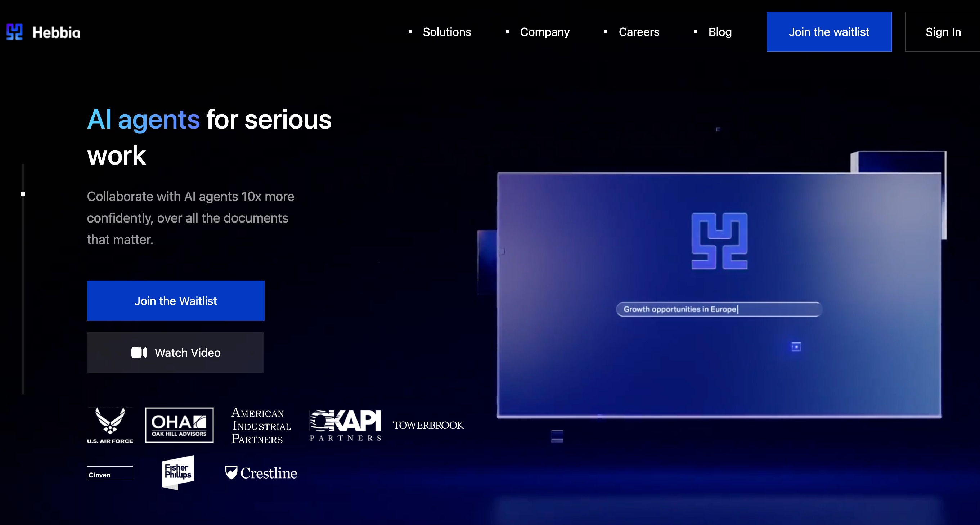Click the American Industrial Partners logo
The height and width of the screenshot is (525, 980).
pyautogui.click(x=261, y=425)
